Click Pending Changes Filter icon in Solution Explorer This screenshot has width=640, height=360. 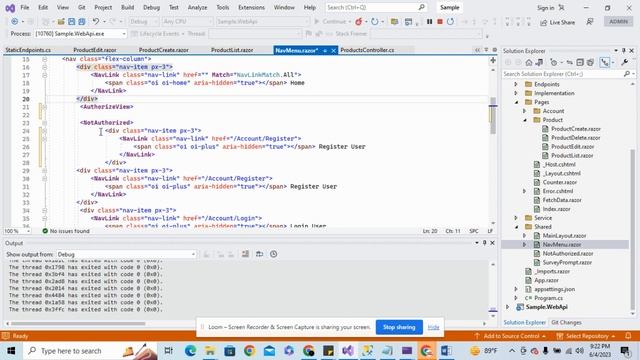tap(554, 62)
